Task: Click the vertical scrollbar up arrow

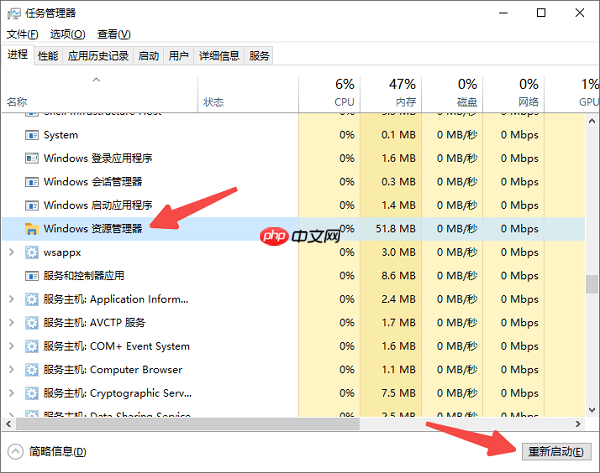Action: (x=592, y=121)
